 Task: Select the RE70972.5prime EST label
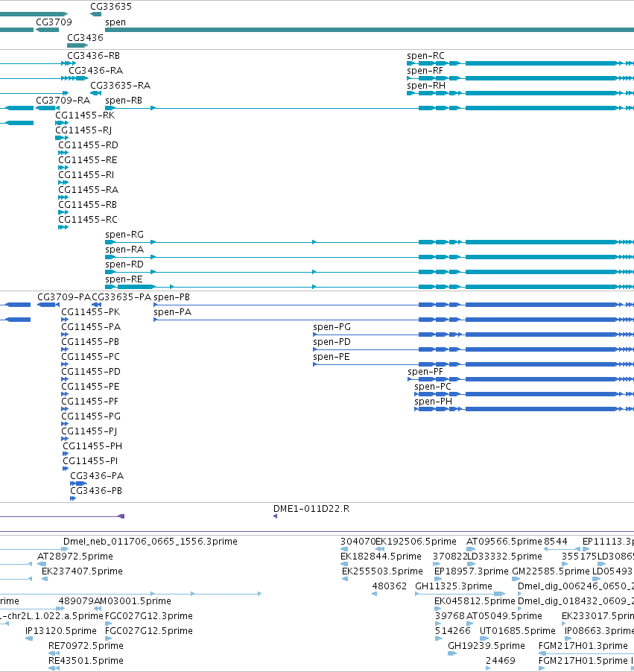click(86, 646)
